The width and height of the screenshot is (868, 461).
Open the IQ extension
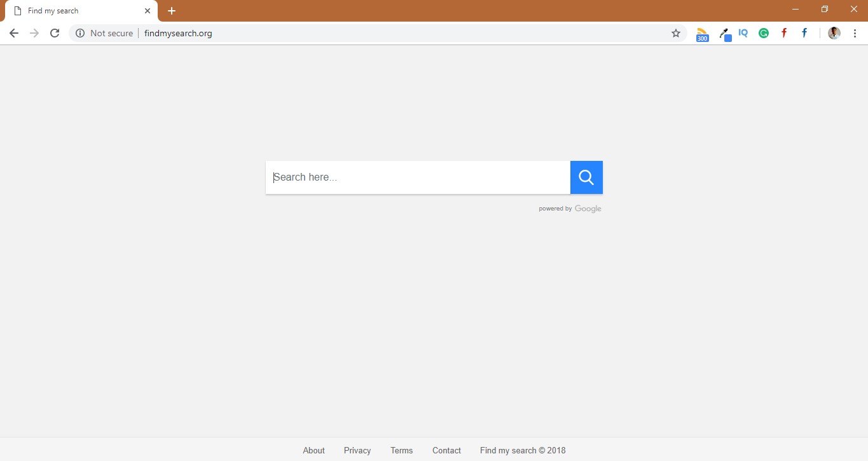pos(743,33)
